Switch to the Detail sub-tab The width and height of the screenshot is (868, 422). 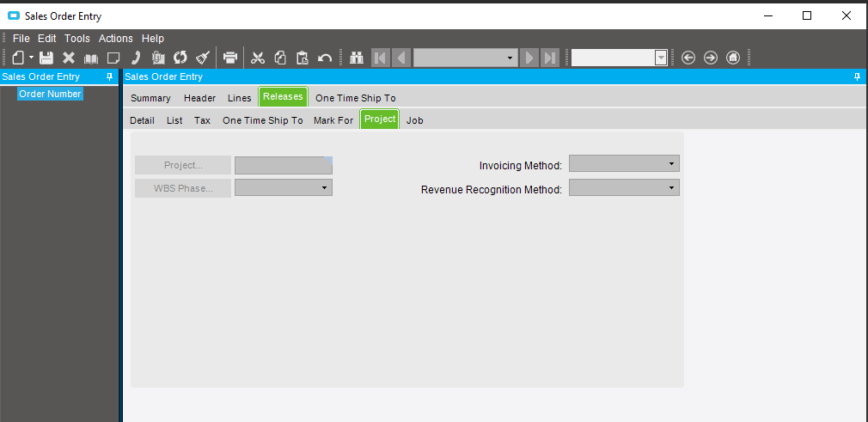(143, 120)
